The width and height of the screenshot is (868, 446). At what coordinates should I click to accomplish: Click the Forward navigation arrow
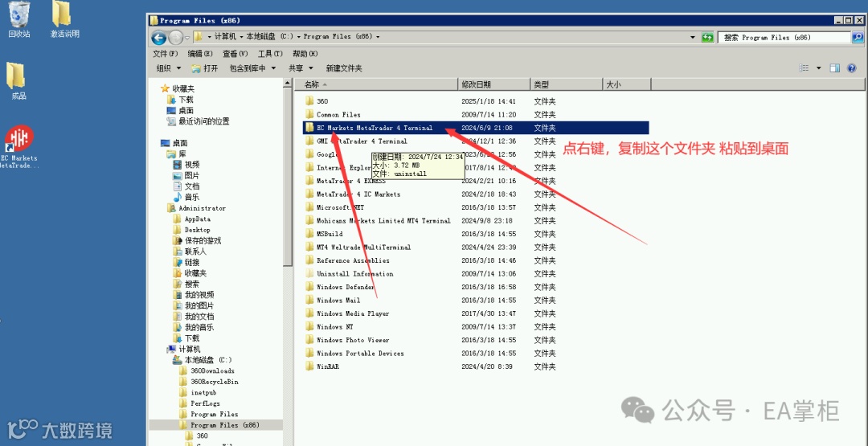click(175, 37)
